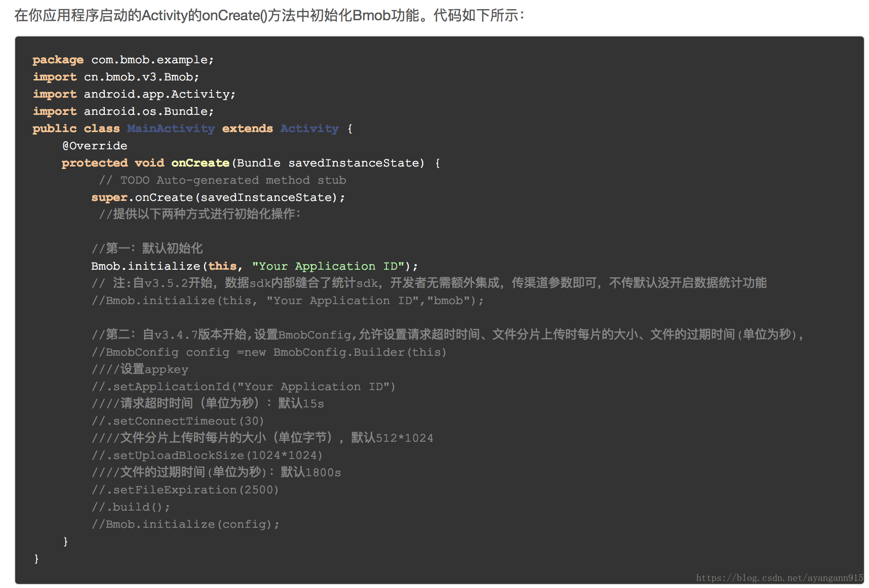This screenshot has height=588, width=869.
Task: Click the comment '第二：自v3.4.7版本开始'
Action: [x=448, y=334]
